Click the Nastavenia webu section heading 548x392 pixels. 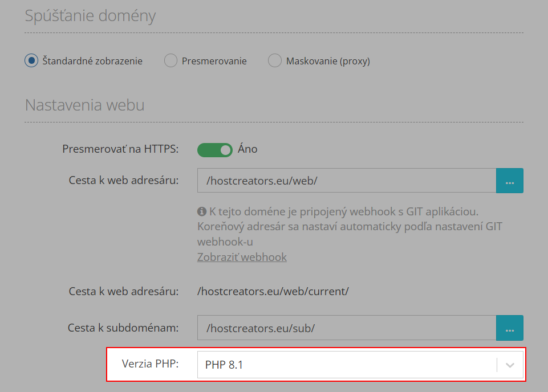tap(84, 105)
